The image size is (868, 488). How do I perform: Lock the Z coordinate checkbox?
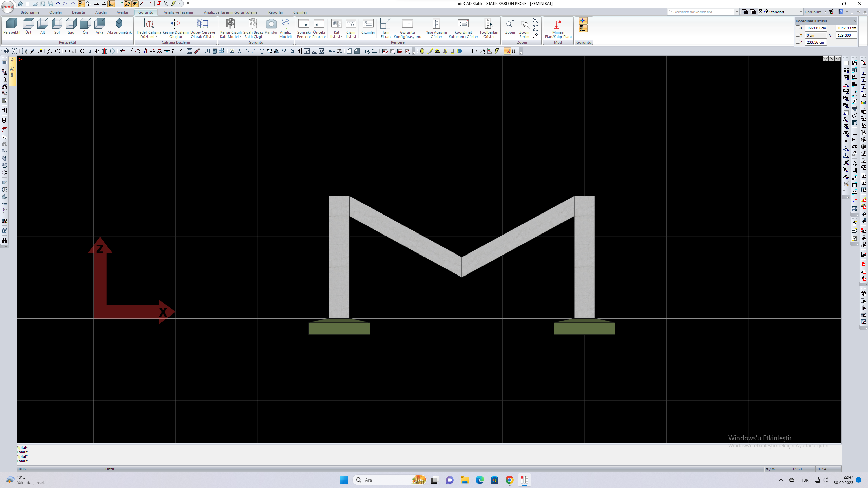pyautogui.click(x=798, y=42)
